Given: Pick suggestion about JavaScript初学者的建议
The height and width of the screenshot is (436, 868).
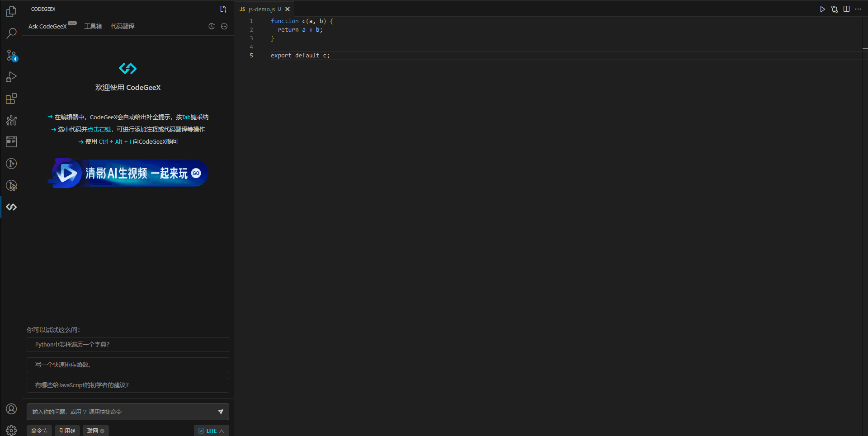Looking at the screenshot, I should [x=128, y=385].
